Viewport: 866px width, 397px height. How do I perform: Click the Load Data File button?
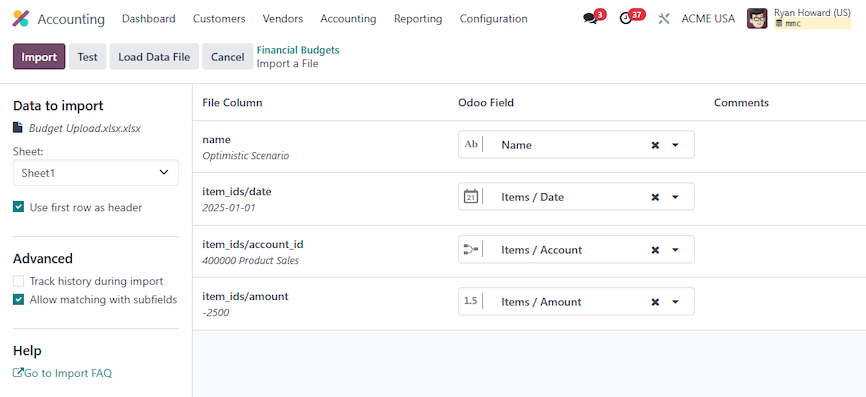pyautogui.click(x=154, y=57)
